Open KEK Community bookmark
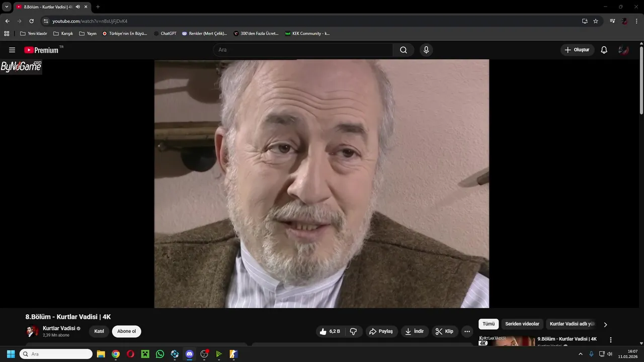The height and width of the screenshot is (362, 644). click(x=307, y=34)
